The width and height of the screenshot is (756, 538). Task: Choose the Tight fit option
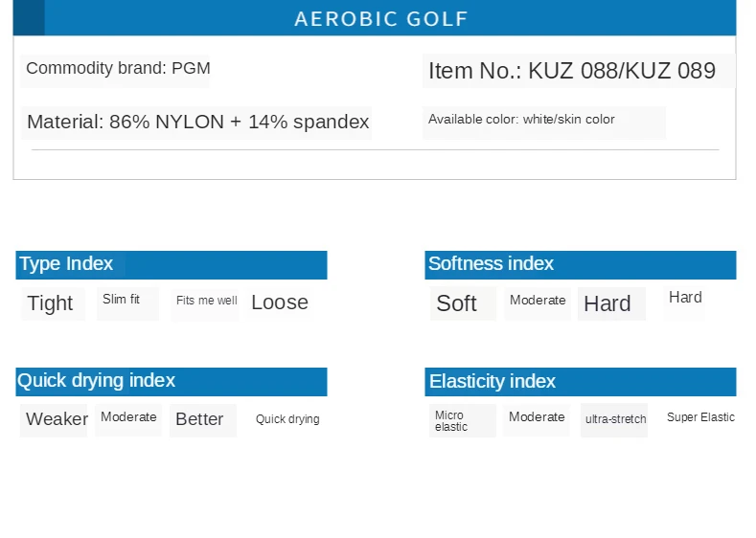tap(50, 303)
